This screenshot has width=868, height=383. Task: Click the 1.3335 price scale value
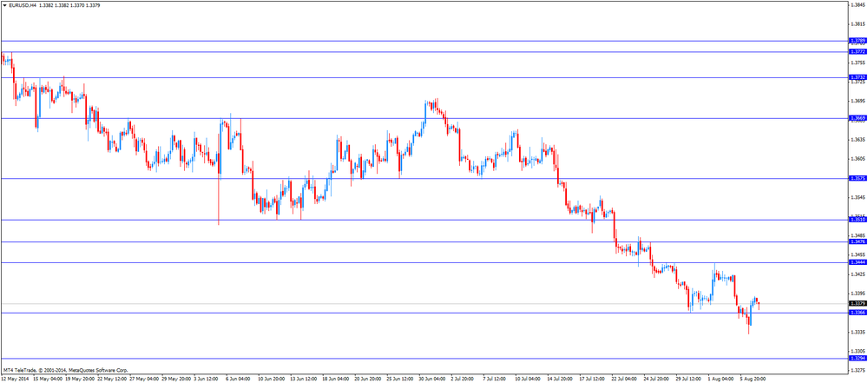(858, 332)
